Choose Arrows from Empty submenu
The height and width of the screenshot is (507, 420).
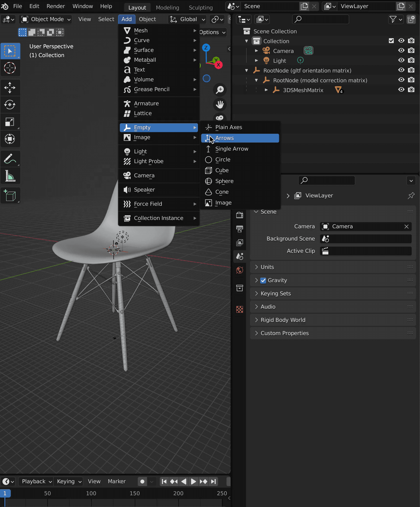pyautogui.click(x=240, y=138)
